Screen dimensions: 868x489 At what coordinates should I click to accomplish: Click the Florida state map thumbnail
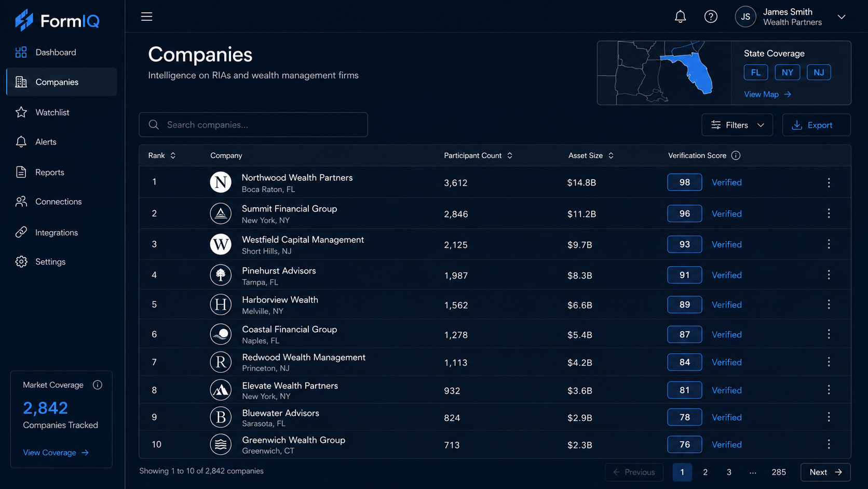[664, 73]
